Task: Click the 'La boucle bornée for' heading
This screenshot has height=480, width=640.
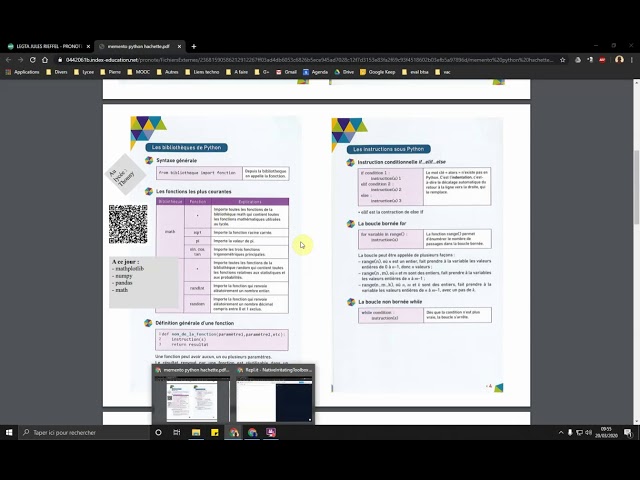Action: 382,223
